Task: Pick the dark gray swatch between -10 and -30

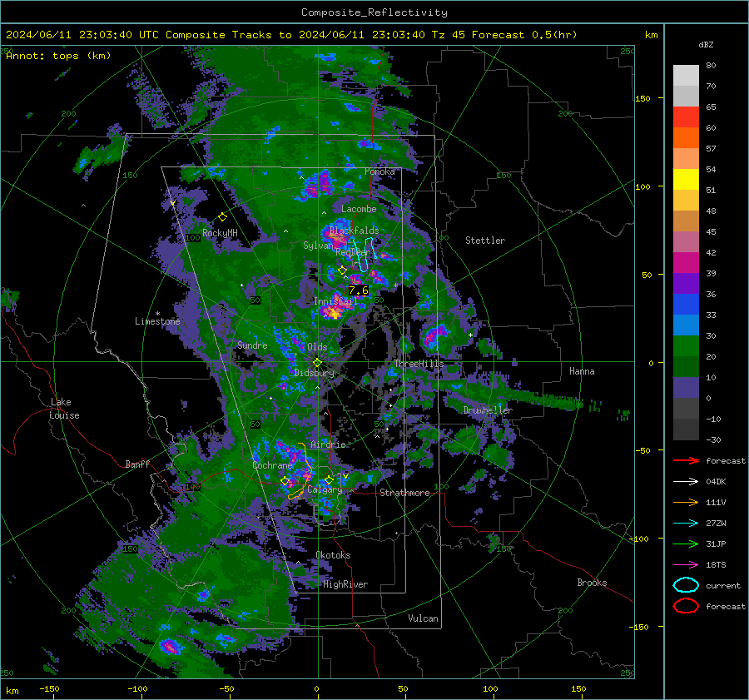Action: tap(686, 429)
